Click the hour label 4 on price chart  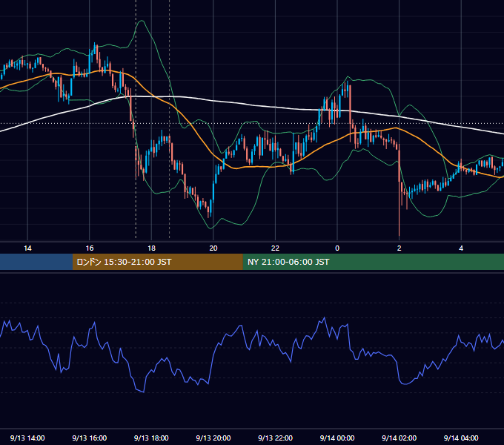pos(461,248)
